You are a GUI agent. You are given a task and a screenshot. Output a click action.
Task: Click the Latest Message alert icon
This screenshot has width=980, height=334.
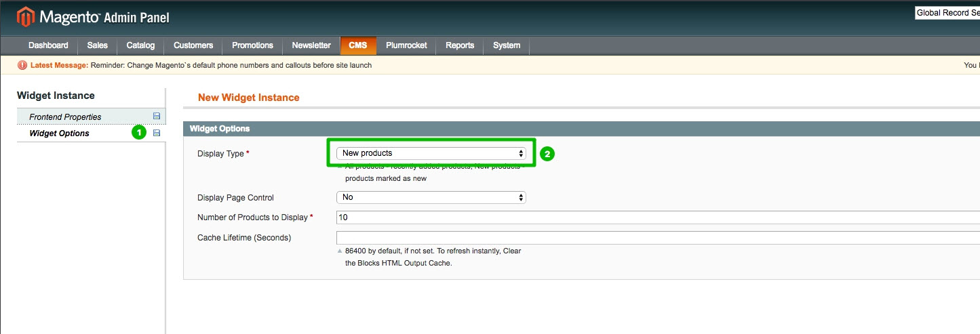click(x=22, y=65)
